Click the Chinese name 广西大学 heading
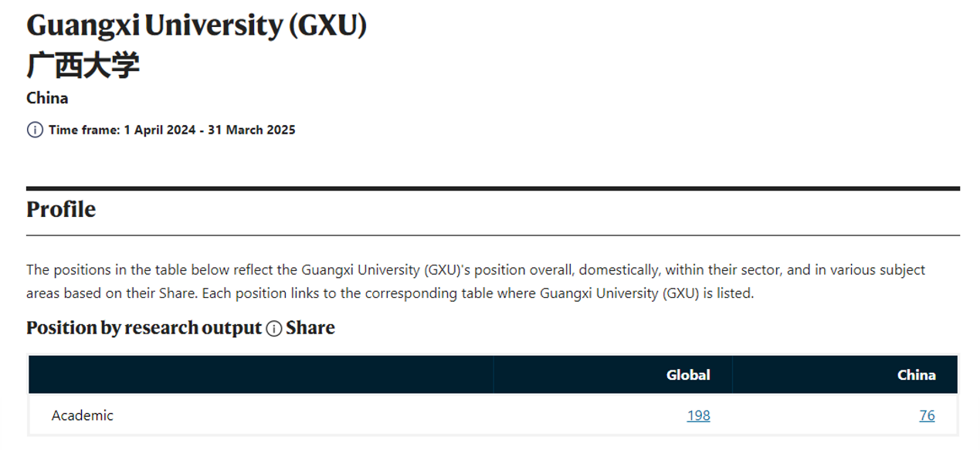The image size is (980, 450). click(x=83, y=66)
